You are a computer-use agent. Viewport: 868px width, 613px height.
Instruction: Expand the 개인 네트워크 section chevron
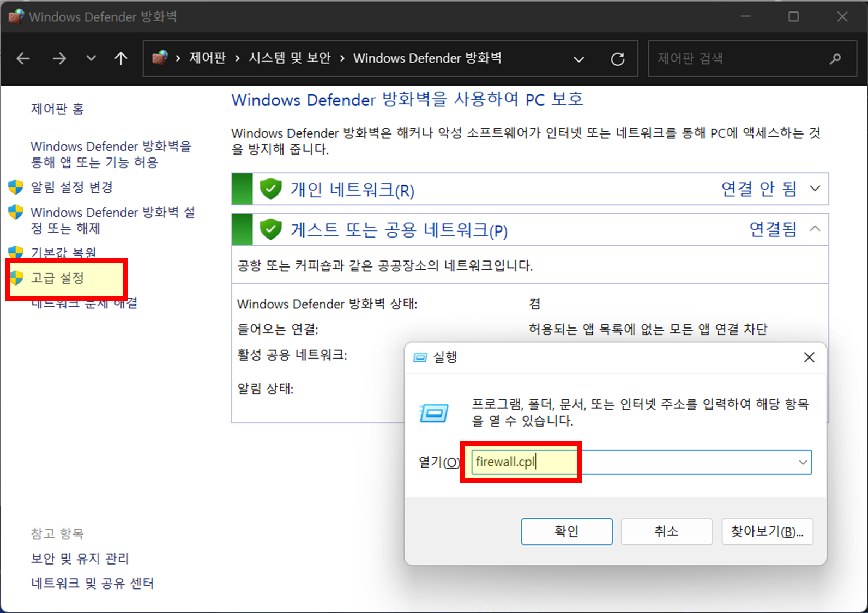point(815,189)
